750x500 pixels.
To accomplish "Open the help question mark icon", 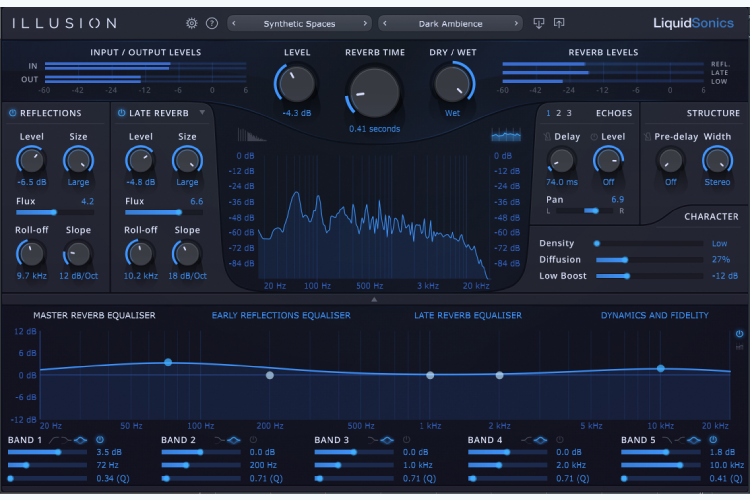I will 212,23.
